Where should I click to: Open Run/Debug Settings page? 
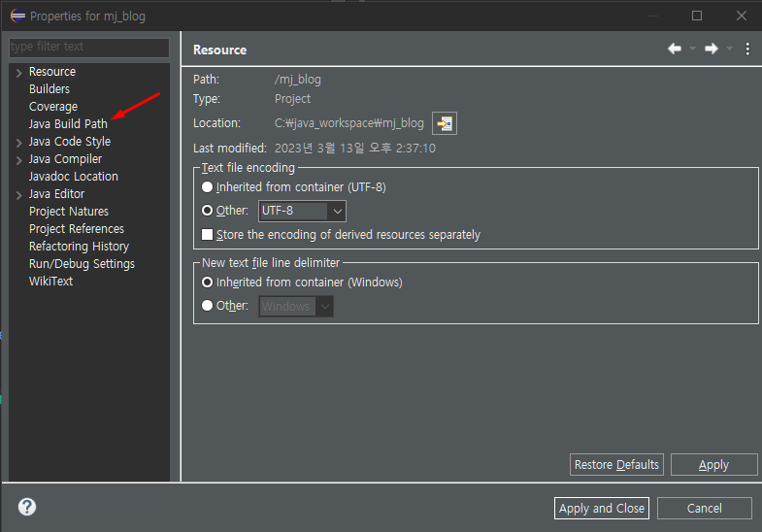(x=82, y=264)
